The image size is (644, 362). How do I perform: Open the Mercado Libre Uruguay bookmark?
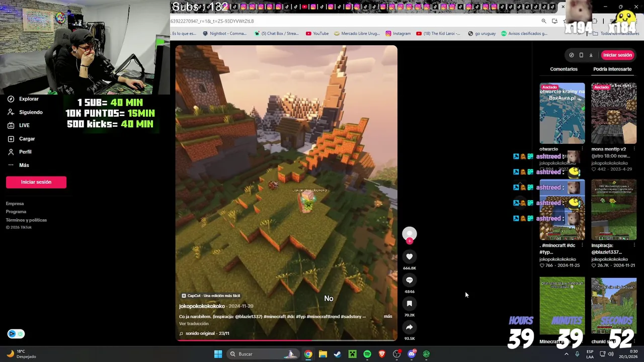click(357, 33)
